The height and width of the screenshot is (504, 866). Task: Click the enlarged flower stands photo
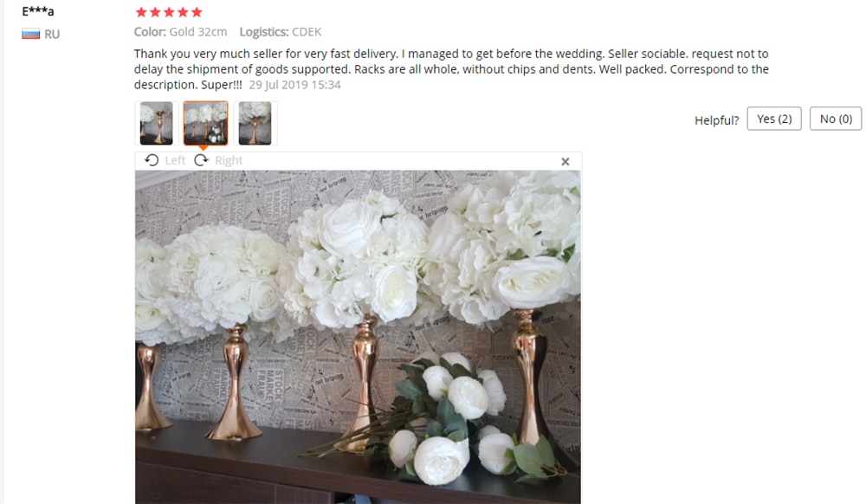(358, 337)
